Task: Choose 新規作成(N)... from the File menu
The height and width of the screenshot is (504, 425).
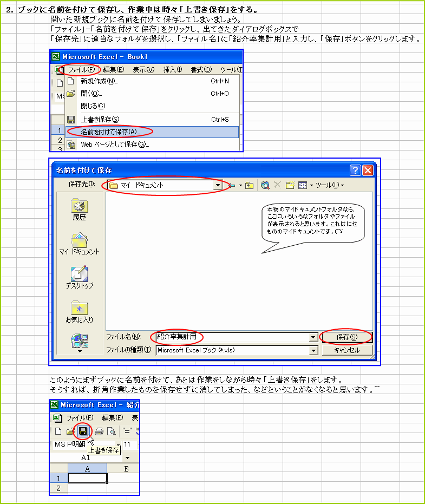Action: [x=152, y=81]
